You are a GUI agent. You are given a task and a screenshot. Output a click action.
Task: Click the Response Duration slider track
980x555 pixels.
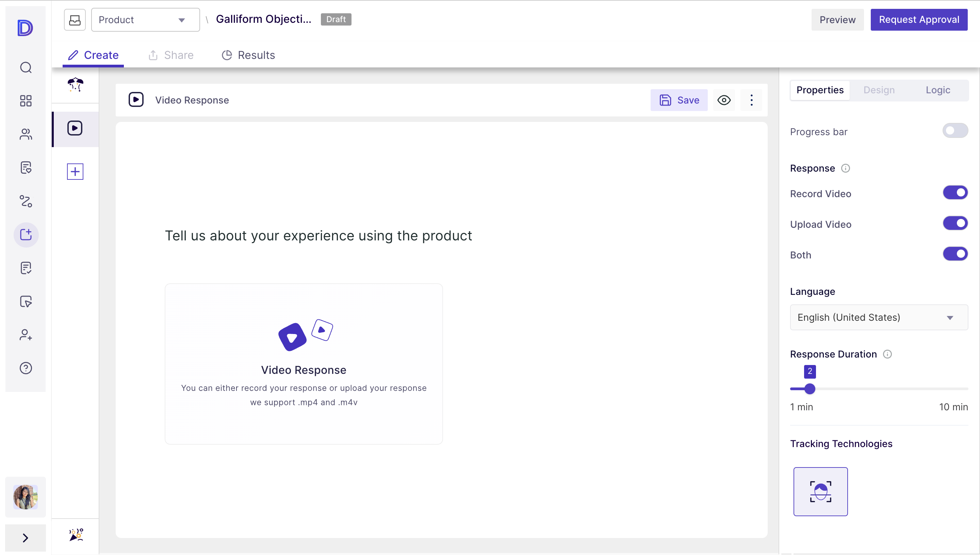(879, 389)
